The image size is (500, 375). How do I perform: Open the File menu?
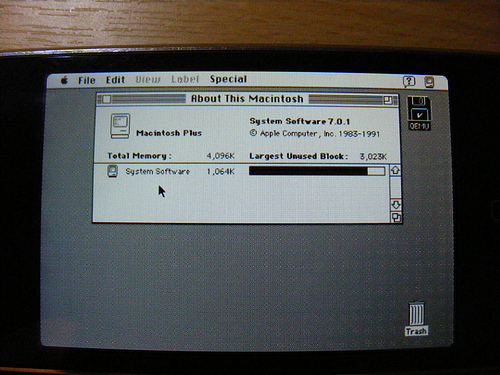87,80
